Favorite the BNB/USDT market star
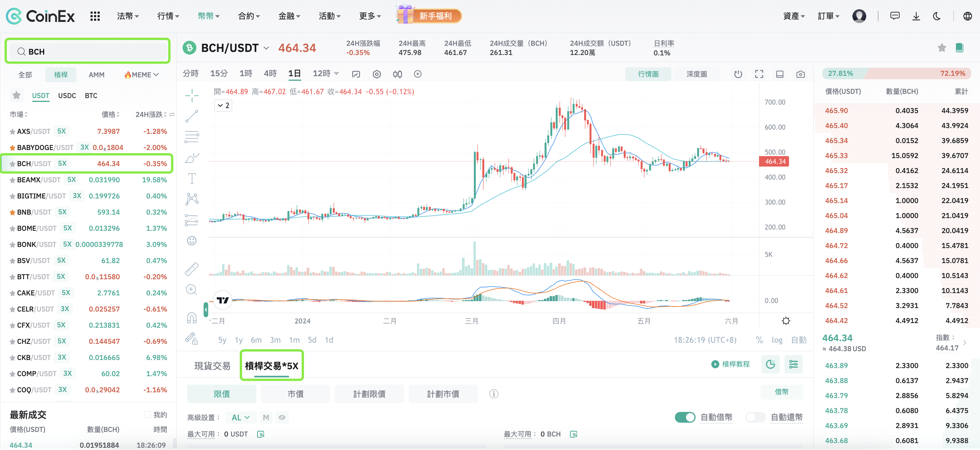 (12, 212)
